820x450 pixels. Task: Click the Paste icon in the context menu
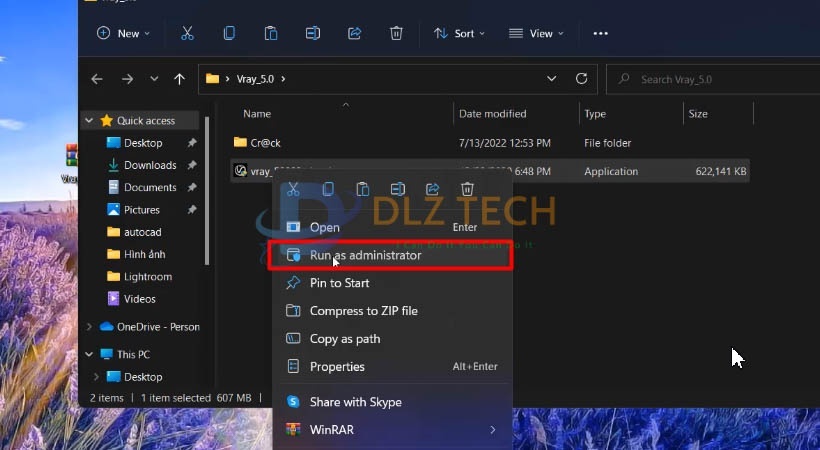363,189
